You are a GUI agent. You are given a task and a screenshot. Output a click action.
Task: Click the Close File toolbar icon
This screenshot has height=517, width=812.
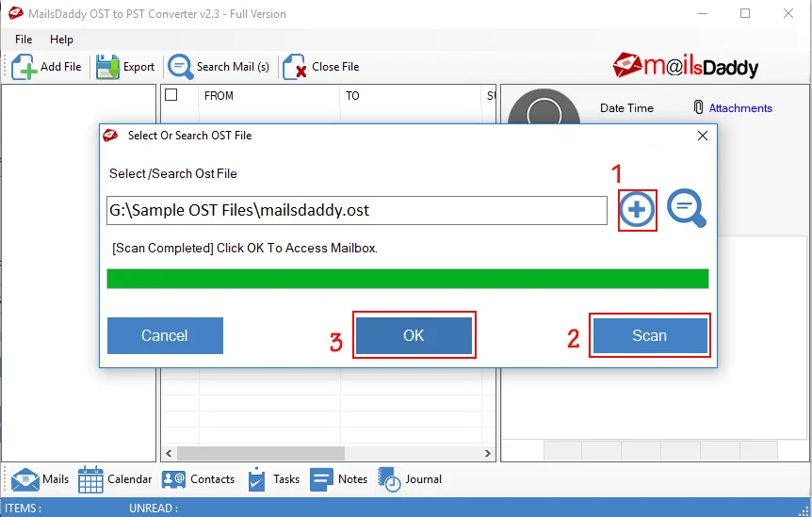coord(295,67)
